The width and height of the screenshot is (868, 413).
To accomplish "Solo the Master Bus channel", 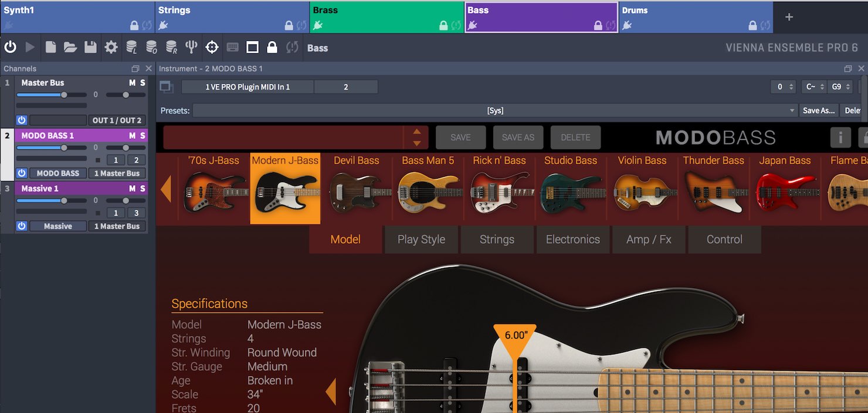I will pos(143,83).
